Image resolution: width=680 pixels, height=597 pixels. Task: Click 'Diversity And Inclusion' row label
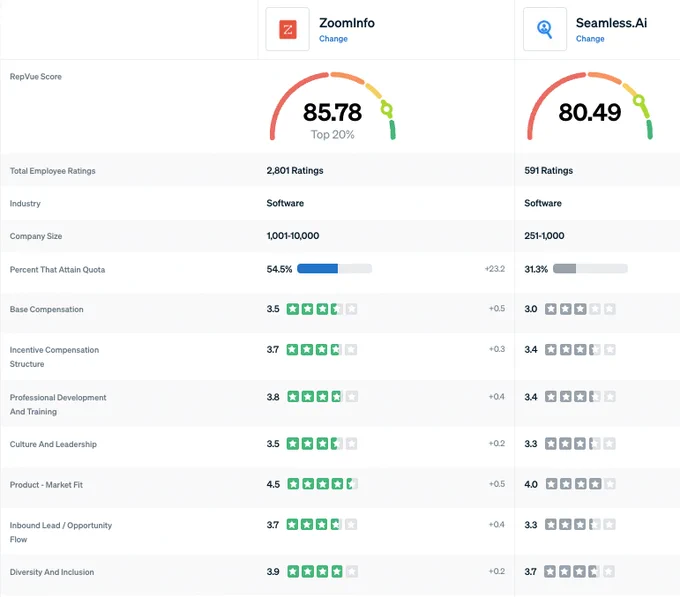click(52, 572)
